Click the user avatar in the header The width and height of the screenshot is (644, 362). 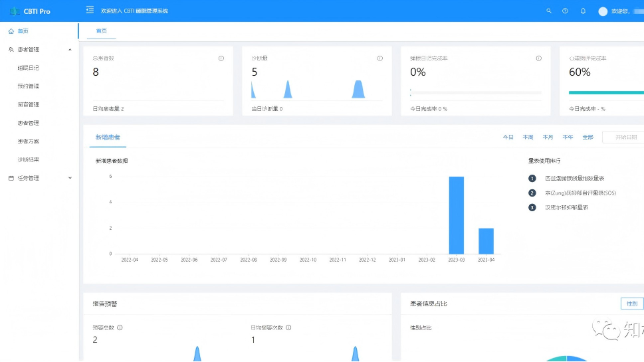[603, 11]
